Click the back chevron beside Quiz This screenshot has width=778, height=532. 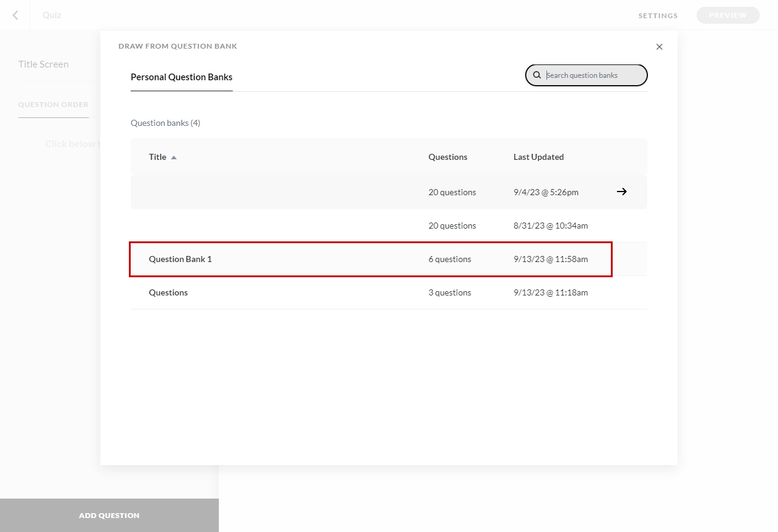click(15, 15)
